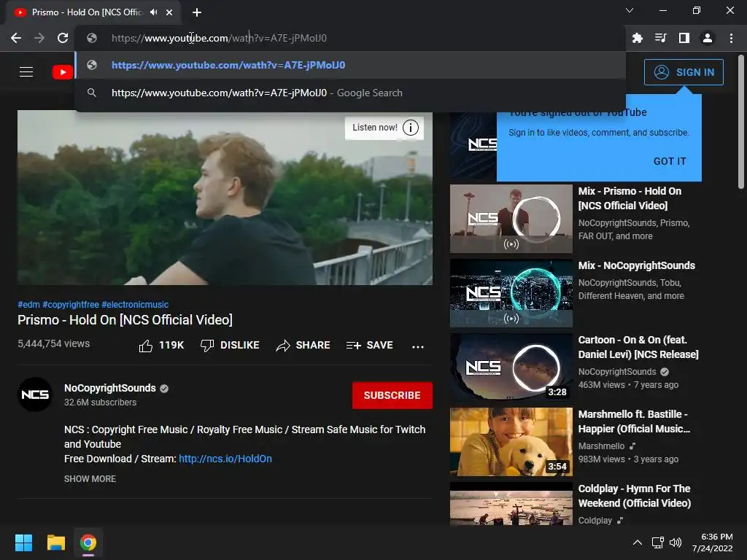Viewport: 747px width, 560px height.
Task: Open File Explorer from the taskbar
Action: pos(55,542)
